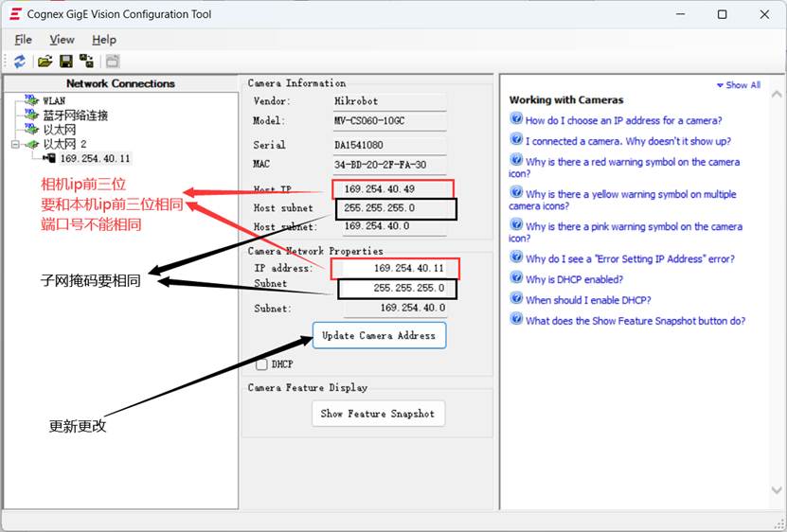Viewport: 787px width, 532px height.
Task: Click the camera IP address field 169.254.40.11
Action: [x=395, y=269]
